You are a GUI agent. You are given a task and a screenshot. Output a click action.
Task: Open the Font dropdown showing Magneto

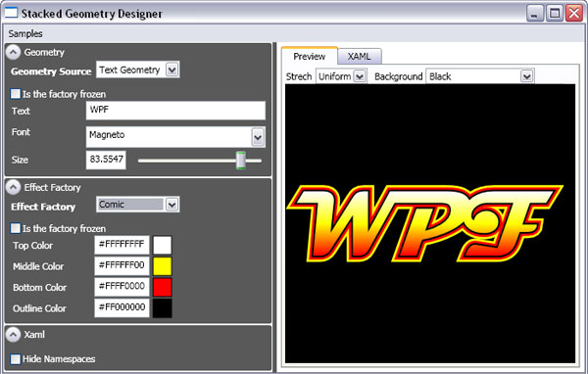pyautogui.click(x=175, y=137)
